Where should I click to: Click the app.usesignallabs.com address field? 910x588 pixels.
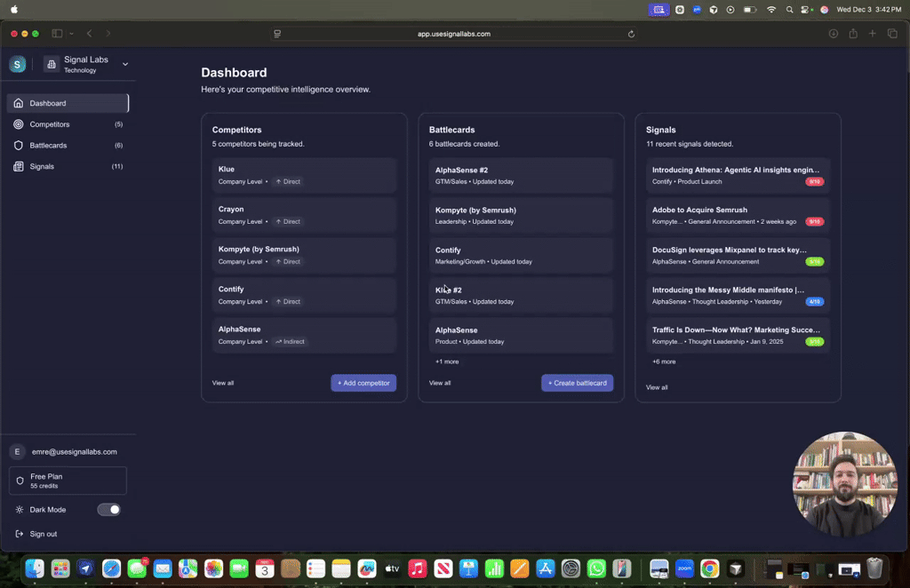tap(454, 34)
